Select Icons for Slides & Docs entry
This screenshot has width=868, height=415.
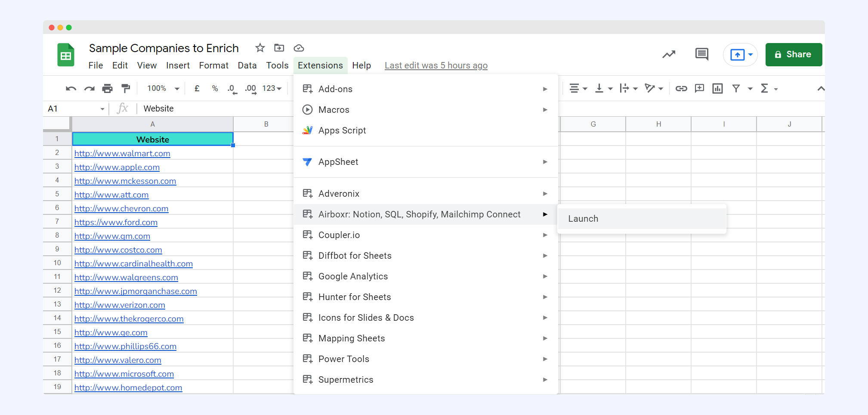click(426, 318)
